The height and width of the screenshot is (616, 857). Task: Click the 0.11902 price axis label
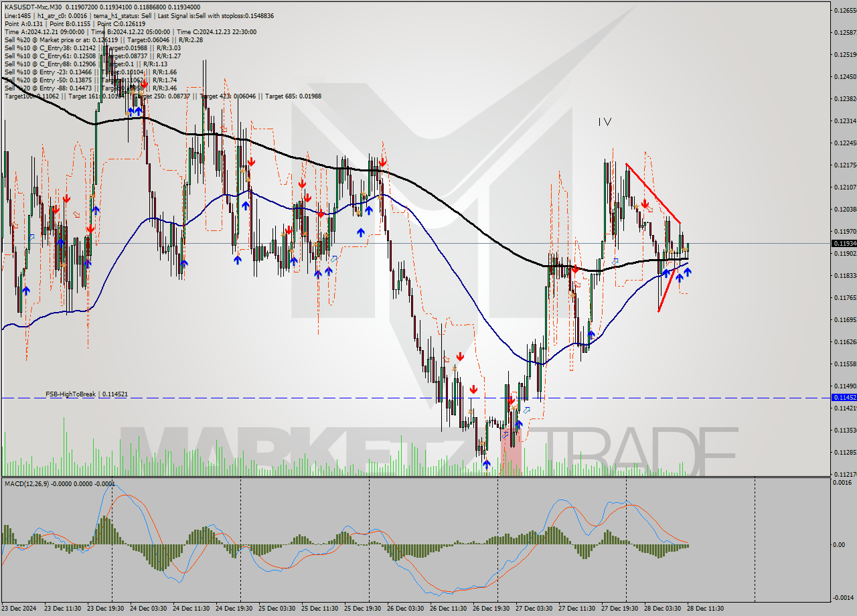pyautogui.click(x=844, y=253)
